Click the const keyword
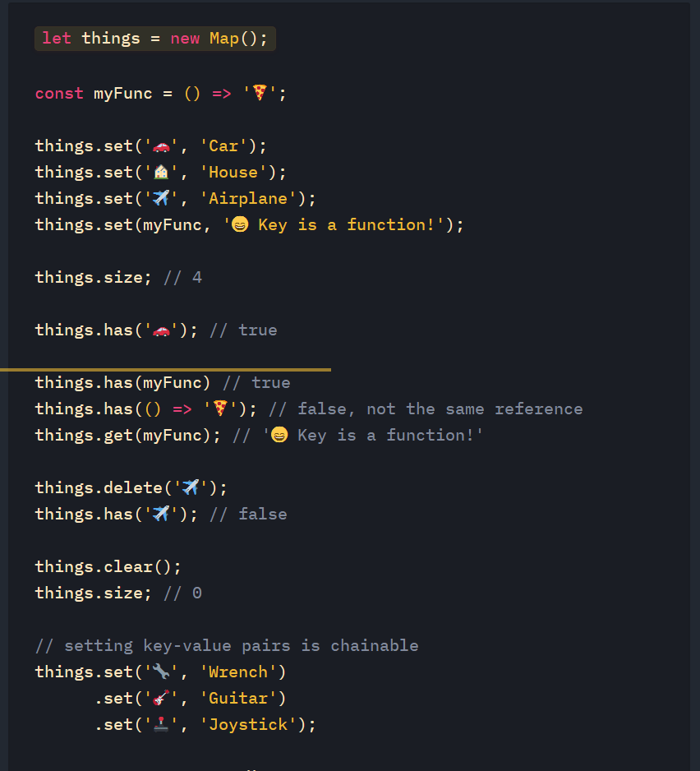The width and height of the screenshot is (700, 771). coord(59,94)
